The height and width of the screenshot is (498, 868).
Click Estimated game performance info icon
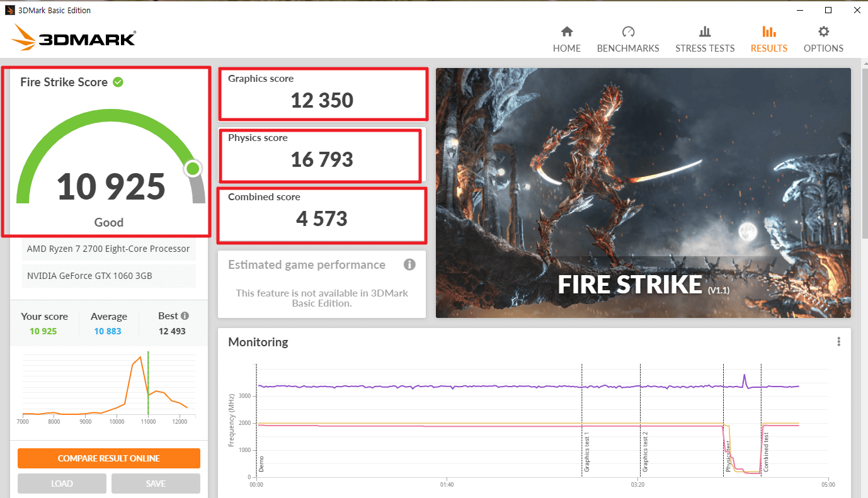pos(409,264)
